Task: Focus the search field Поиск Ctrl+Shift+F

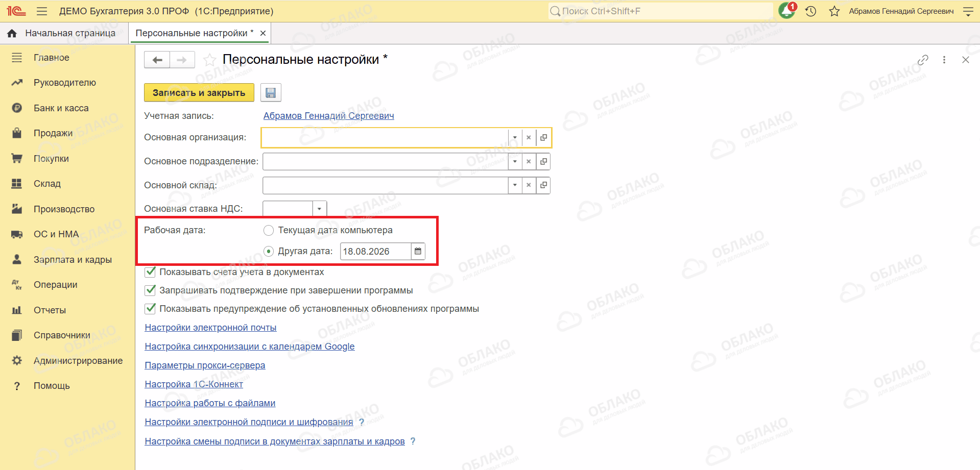Action: pos(660,11)
